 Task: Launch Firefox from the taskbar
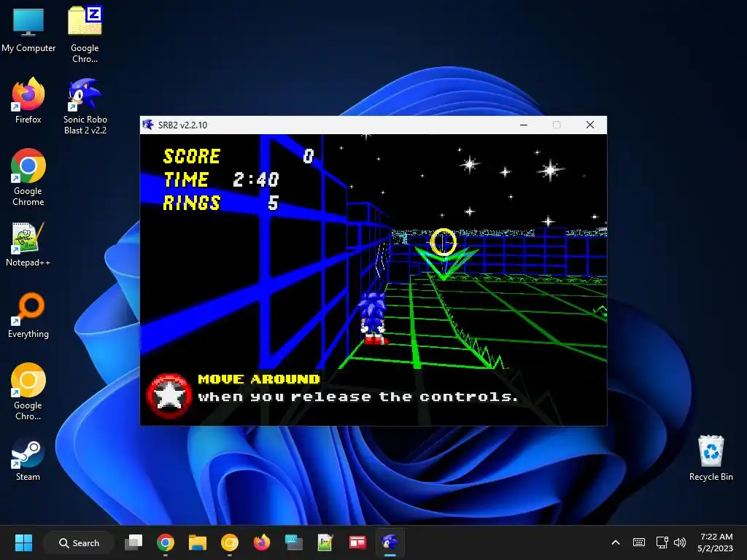(262, 542)
